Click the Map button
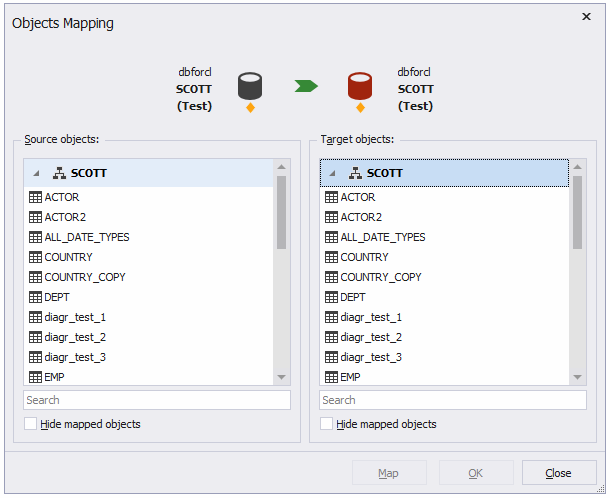The height and width of the screenshot is (498, 610). 389,473
